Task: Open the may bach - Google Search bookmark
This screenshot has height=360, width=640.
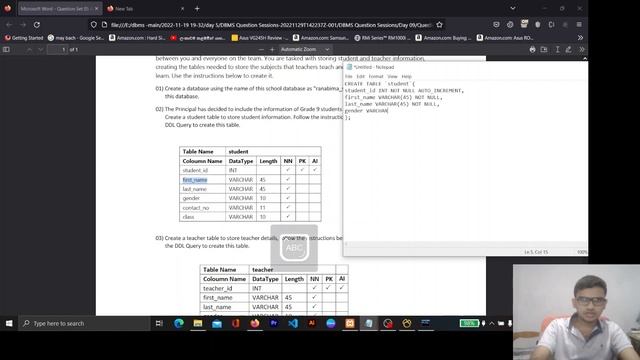Action: coord(76,38)
